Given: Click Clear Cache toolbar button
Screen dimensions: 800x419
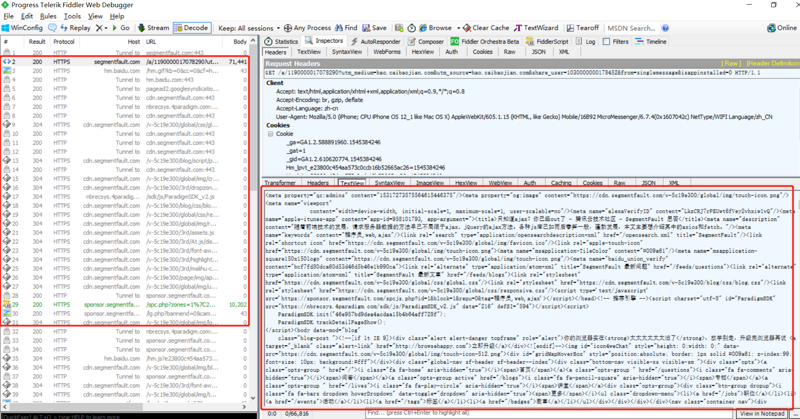Looking at the screenshot, I should [x=486, y=28].
